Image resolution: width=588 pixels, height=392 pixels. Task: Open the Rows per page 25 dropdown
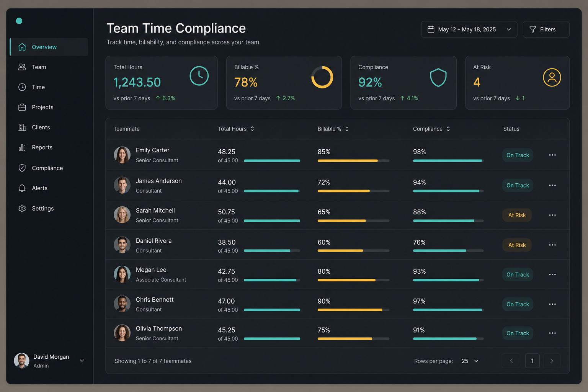tap(470, 361)
